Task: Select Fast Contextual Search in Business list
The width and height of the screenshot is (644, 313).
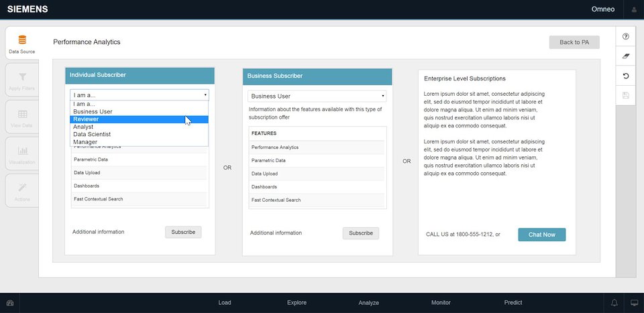Action: tap(317, 200)
